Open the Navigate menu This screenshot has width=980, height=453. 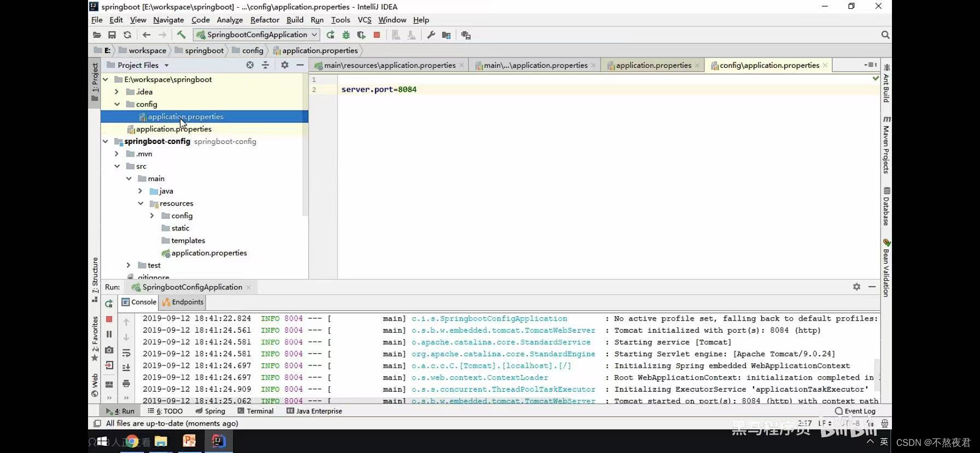click(168, 20)
